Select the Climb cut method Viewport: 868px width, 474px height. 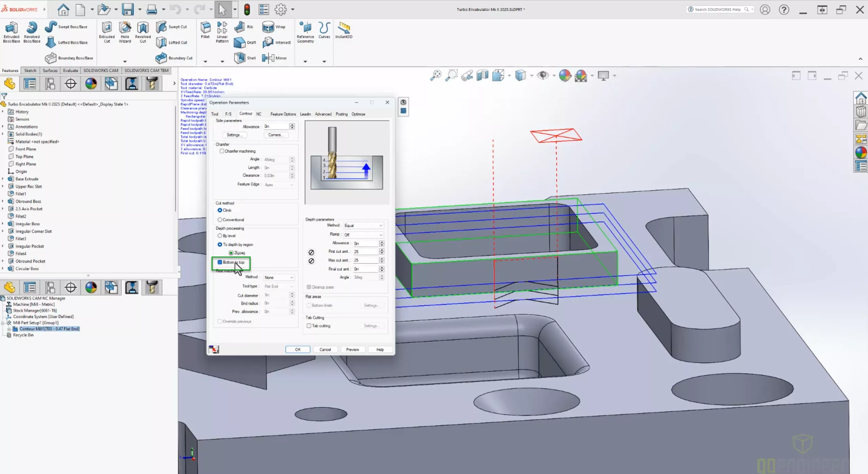[220, 210]
